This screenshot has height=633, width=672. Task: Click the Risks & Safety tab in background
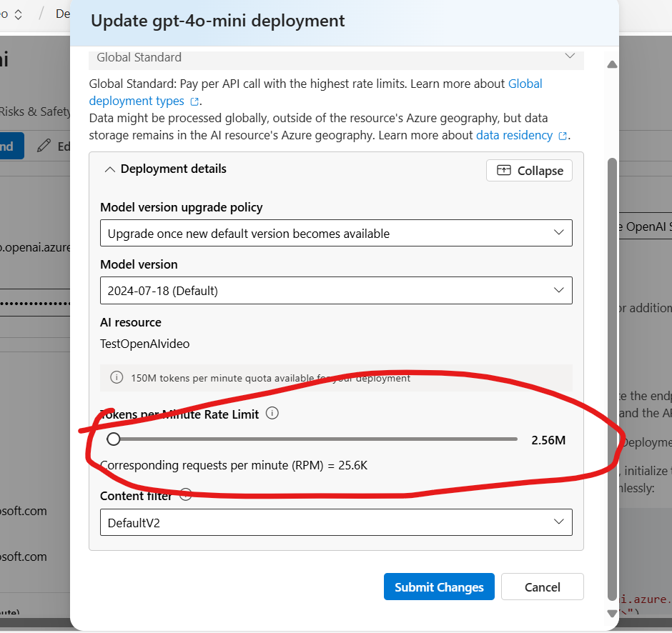click(35, 111)
